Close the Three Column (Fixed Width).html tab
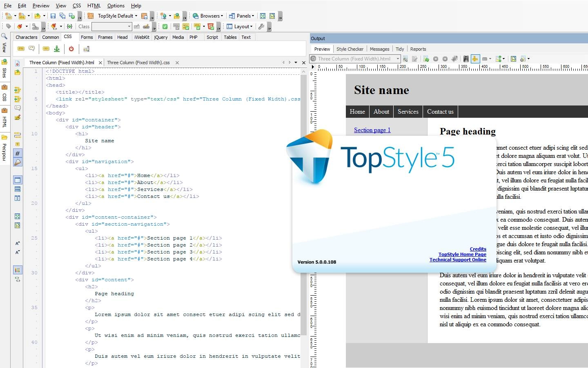 click(100, 63)
